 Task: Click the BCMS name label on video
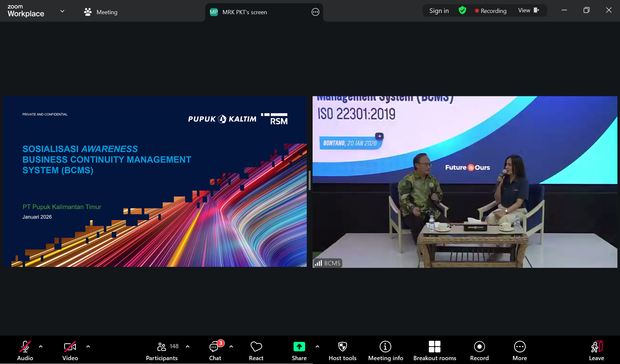click(328, 263)
